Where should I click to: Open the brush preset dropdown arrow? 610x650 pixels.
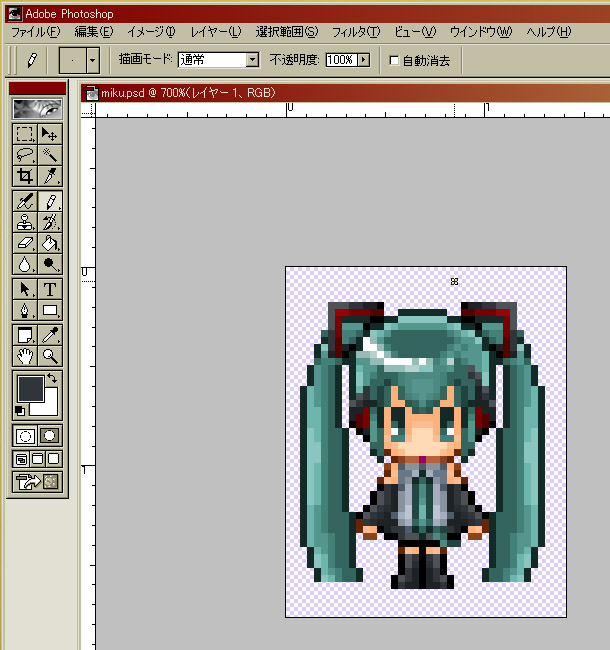click(x=93, y=60)
